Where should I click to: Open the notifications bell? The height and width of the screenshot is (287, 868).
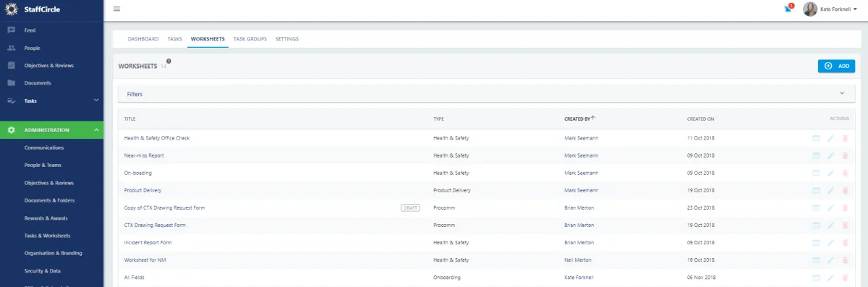[788, 9]
